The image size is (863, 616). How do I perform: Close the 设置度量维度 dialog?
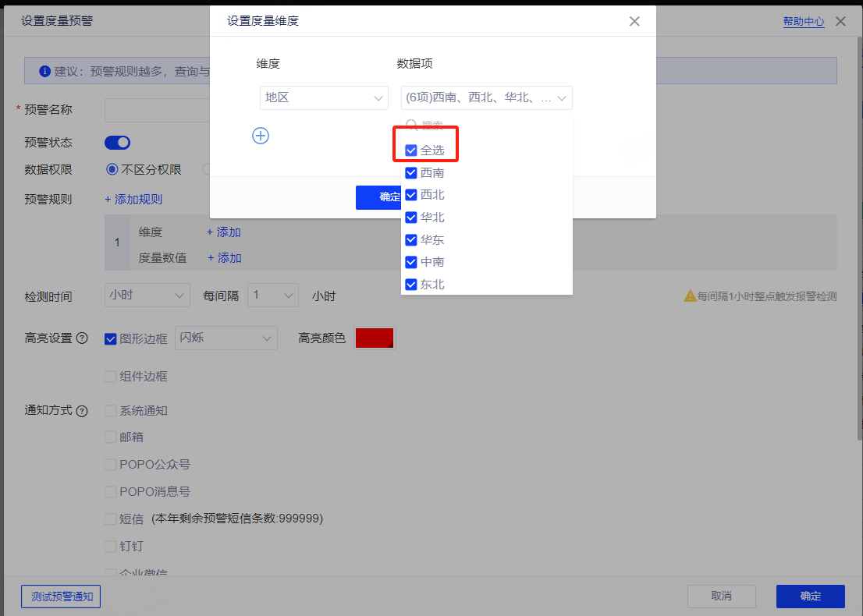coord(634,22)
